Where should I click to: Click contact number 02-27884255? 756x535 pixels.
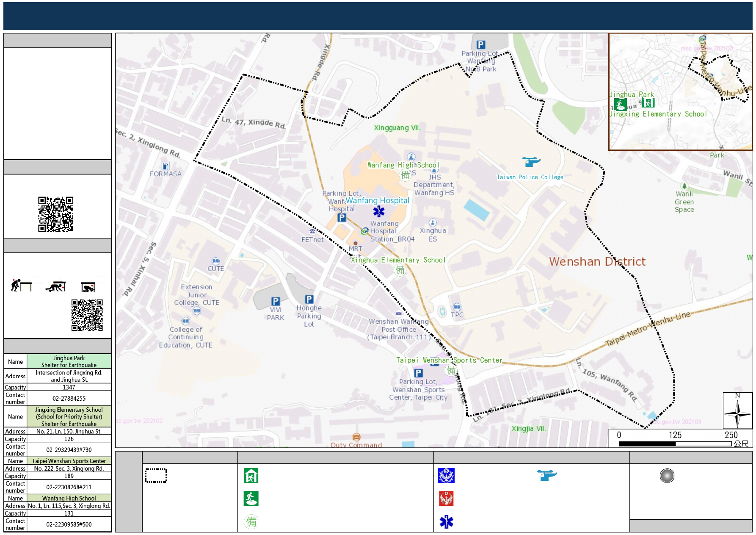pos(69,398)
